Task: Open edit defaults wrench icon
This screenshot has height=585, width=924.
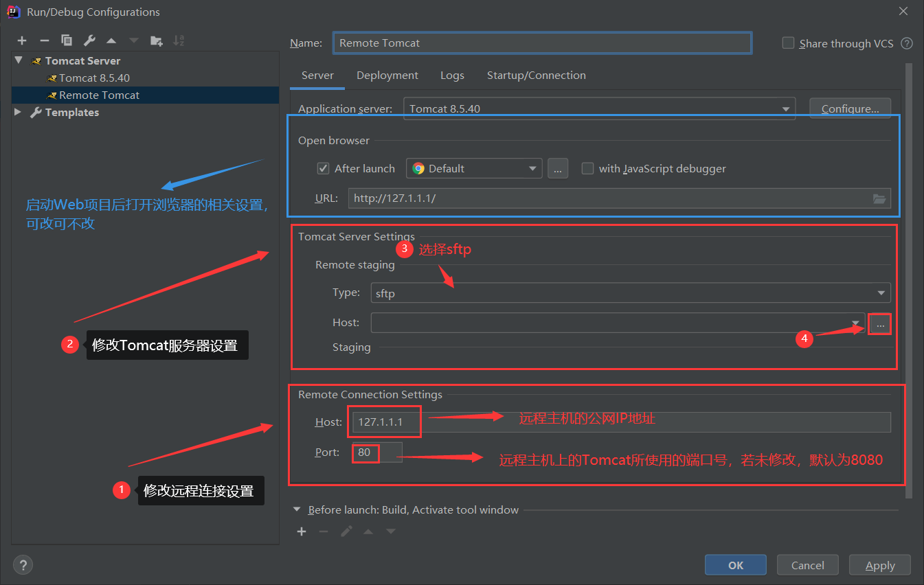Action: pyautogui.click(x=89, y=41)
